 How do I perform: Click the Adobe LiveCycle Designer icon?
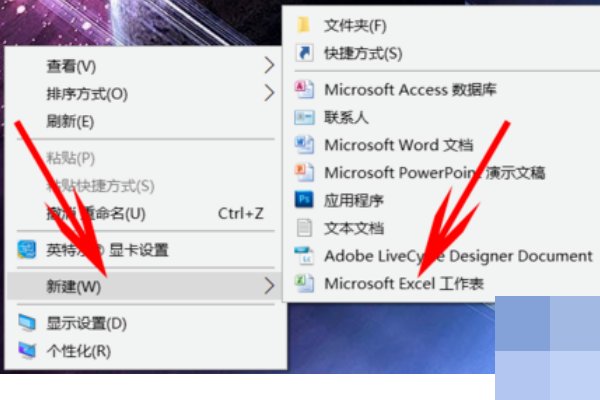(304, 256)
